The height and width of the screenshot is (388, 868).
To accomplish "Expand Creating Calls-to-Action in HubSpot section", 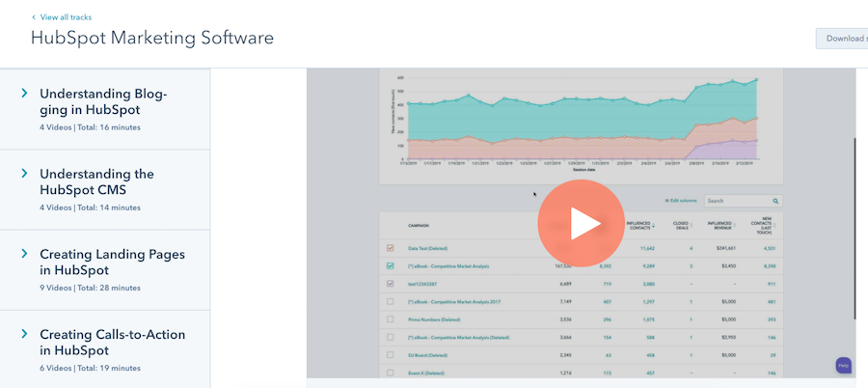I will pyautogui.click(x=24, y=334).
